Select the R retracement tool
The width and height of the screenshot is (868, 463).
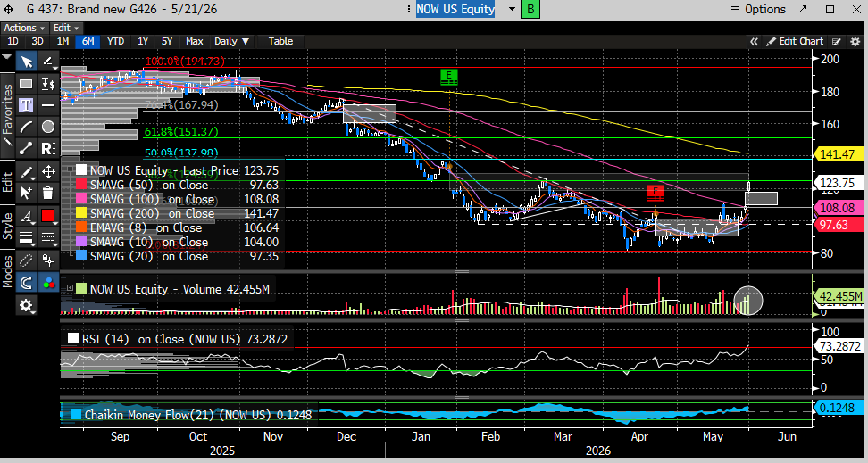[48, 148]
